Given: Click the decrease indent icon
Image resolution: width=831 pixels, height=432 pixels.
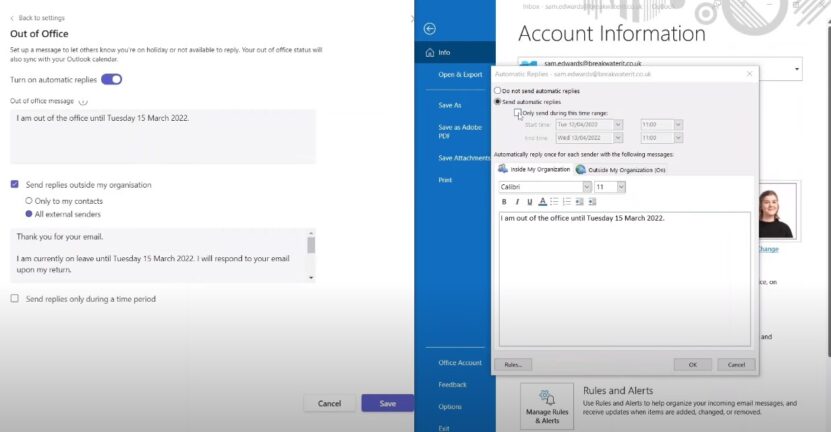Looking at the screenshot, I should point(580,201).
